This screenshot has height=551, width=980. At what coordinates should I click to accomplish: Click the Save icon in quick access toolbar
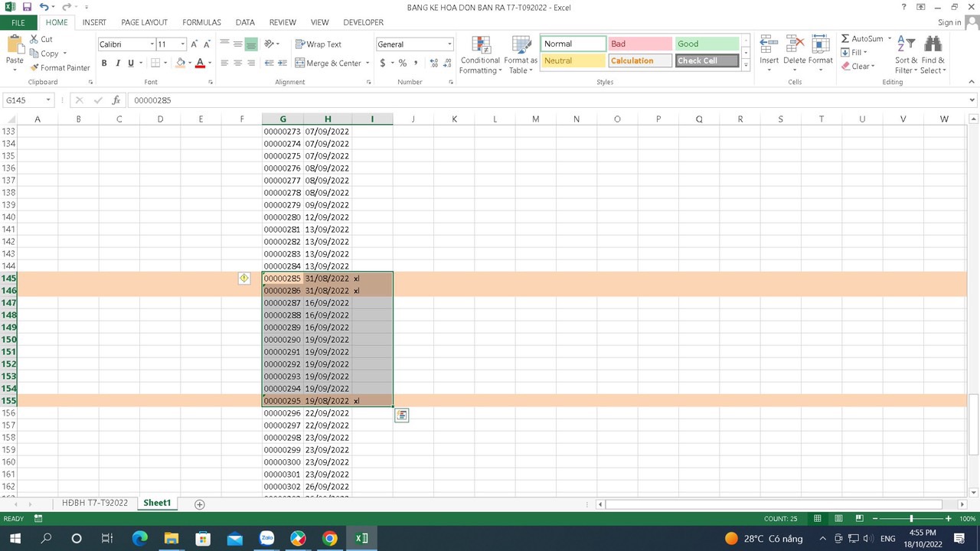pos(27,7)
